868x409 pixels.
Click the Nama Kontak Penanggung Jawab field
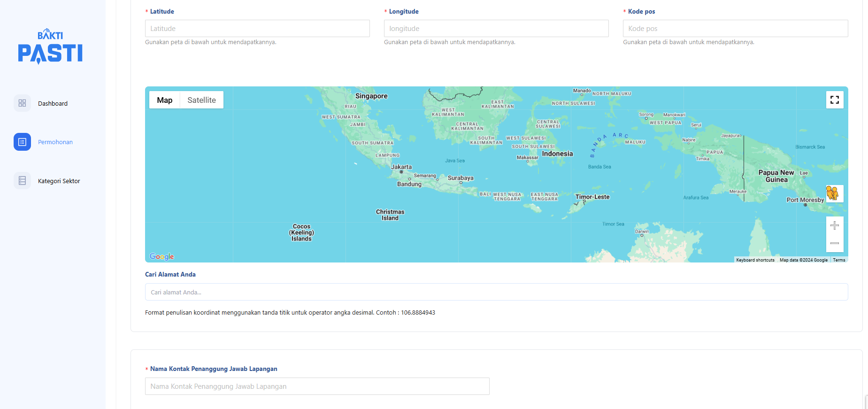tap(317, 386)
